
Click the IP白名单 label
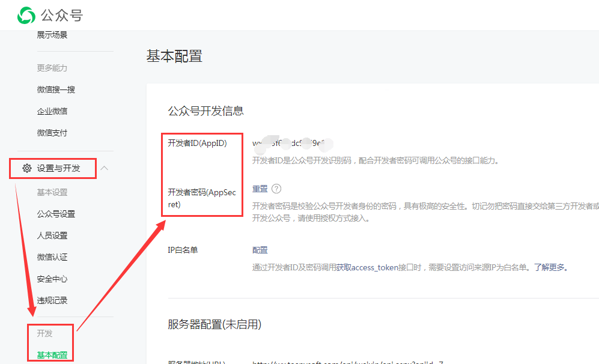(x=183, y=250)
